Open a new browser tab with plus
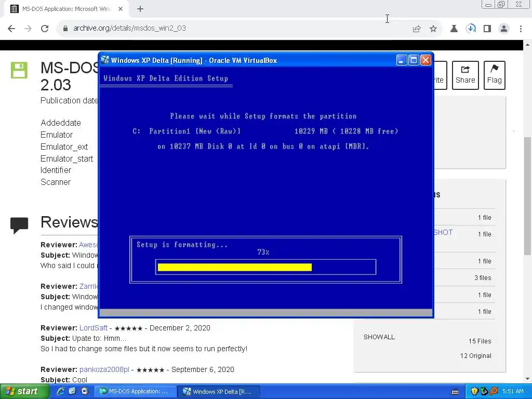Screen dimensions: 532x399 click(x=140, y=9)
